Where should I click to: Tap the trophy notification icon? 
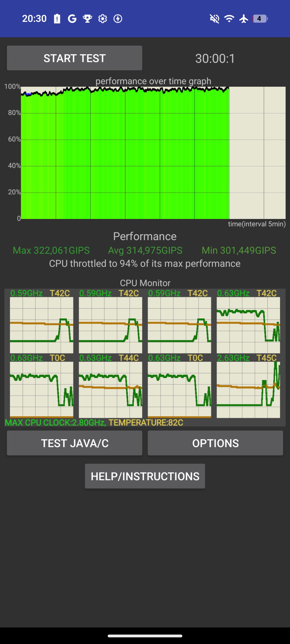tap(87, 19)
